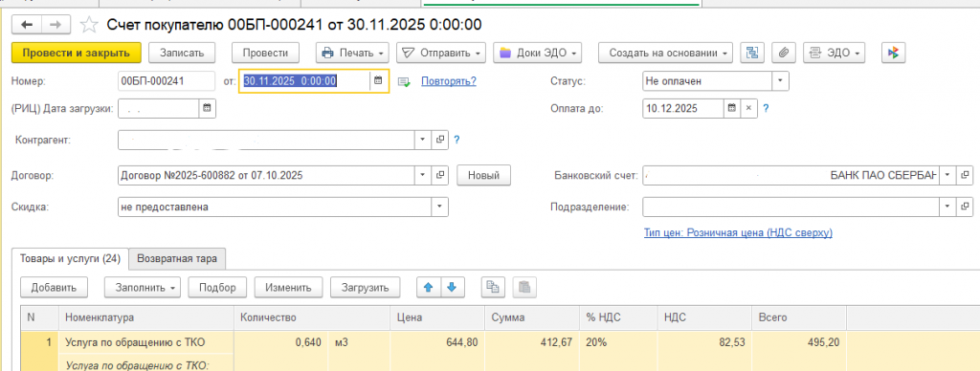This screenshot has height=371, width=980.
Task: Click the help question mark next to Оплата до
Action: tap(766, 108)
